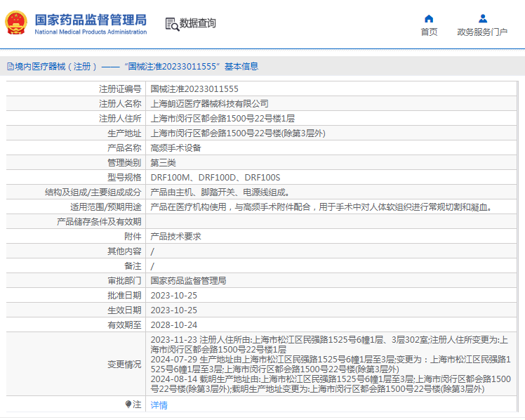The height and width of the screenshot is (420, 525).
Task: Click the 2024-08-14 change record line
Action: tap(331, 383)
